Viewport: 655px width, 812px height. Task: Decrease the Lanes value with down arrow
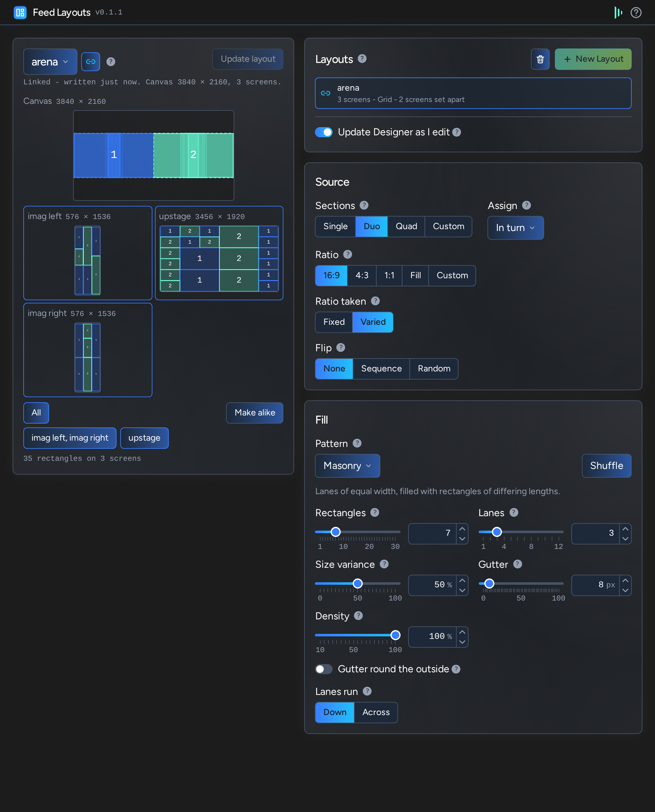click(625, 539)
